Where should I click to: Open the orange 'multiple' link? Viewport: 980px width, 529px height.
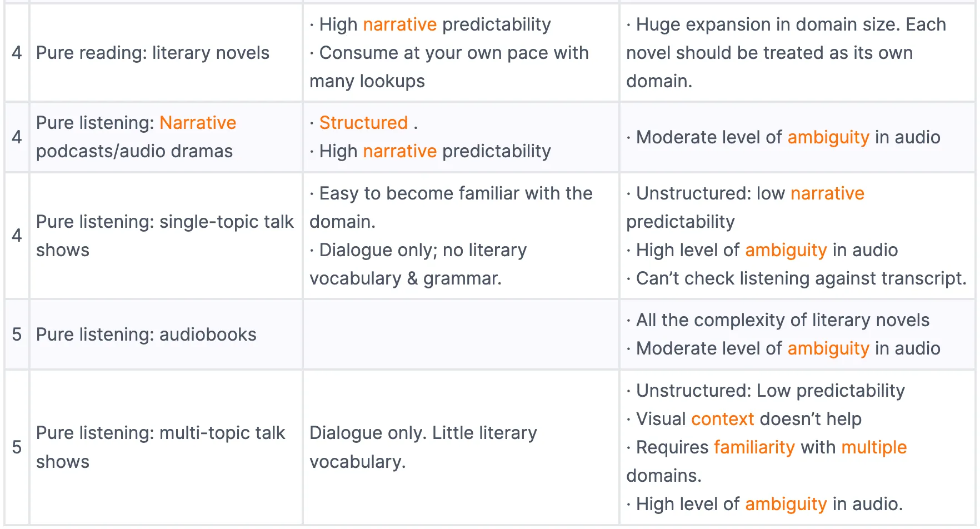[x=874, y=447]
